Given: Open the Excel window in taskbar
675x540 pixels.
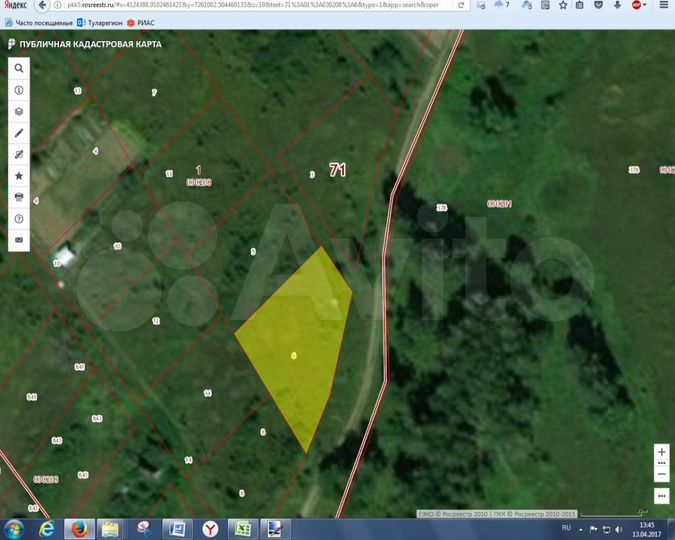Looking at the screenshot, I should pyautogui.click(x=243, y=529).
